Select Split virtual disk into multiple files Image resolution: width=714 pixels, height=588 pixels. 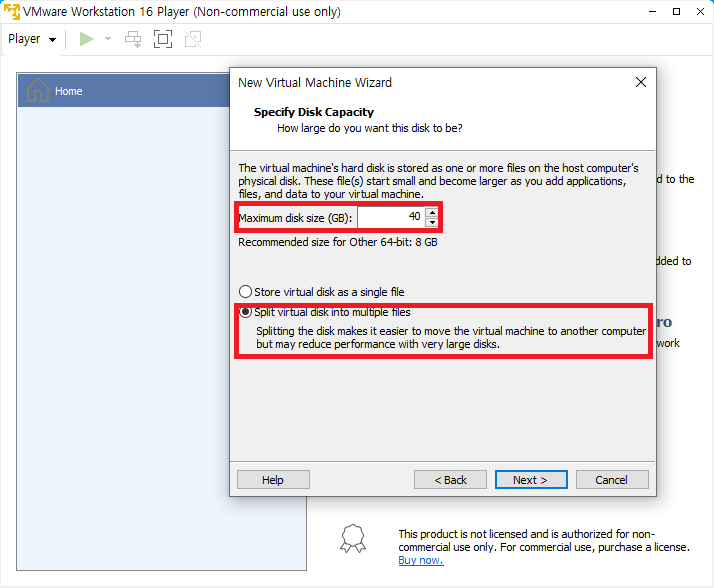tap(325, 312)
